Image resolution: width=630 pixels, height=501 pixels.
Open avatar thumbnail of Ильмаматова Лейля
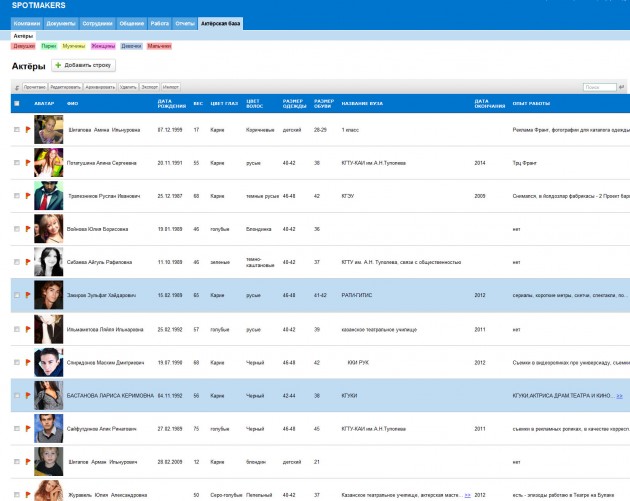pyautogui.click(x=48, y=329)
